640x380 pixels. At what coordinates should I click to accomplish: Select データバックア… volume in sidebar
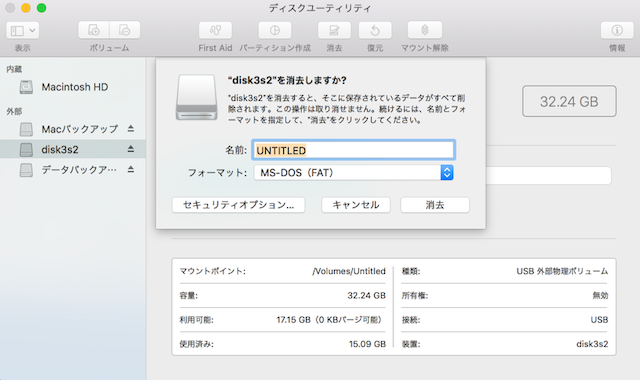tap(73, 169)
